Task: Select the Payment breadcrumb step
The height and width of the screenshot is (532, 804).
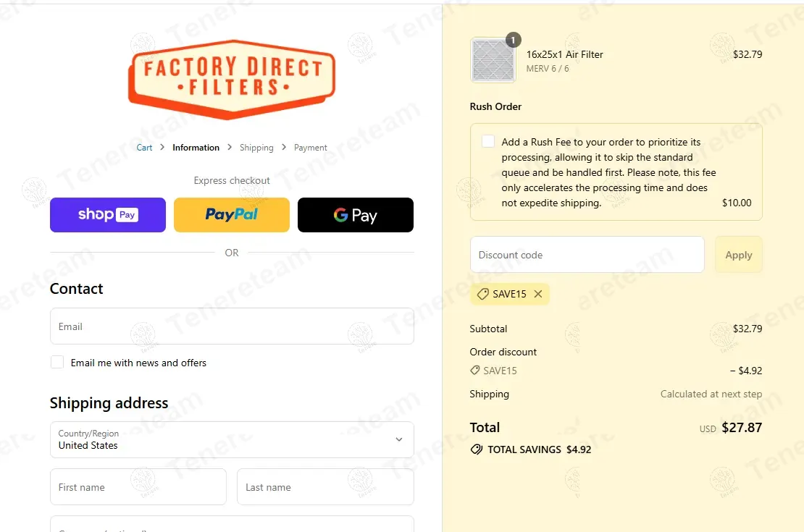Action: (x=311, y=148)
